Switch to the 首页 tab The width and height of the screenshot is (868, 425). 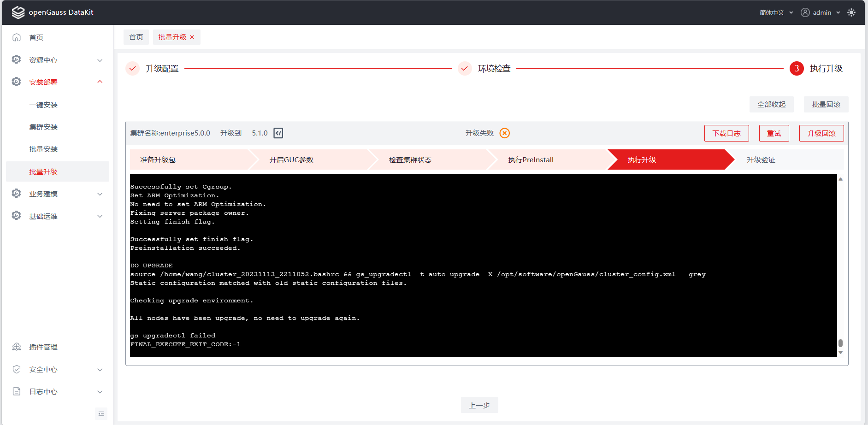136,37
